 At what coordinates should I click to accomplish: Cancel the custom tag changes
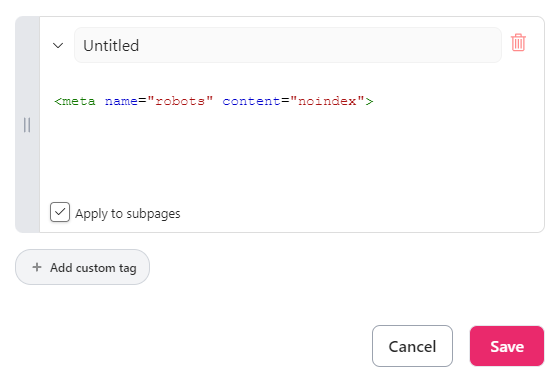[x=412, y=346]
